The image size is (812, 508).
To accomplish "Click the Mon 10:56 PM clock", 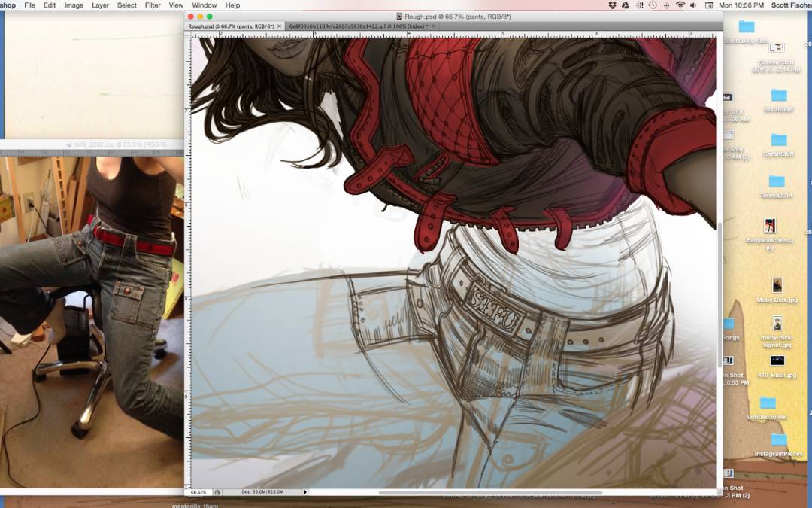I will click(741, 5).
